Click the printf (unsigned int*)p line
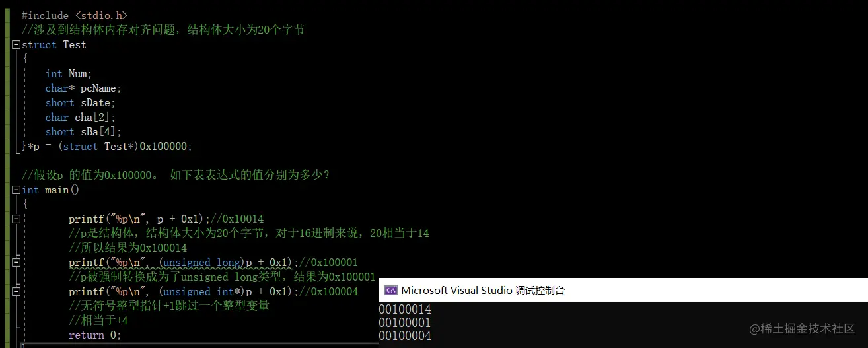 (x=213, y=292)
